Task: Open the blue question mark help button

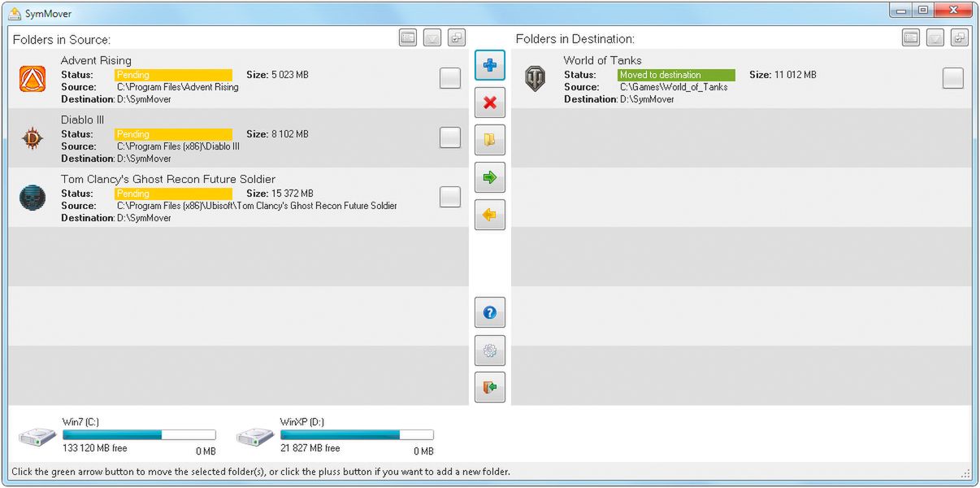Action: point(490,312)
